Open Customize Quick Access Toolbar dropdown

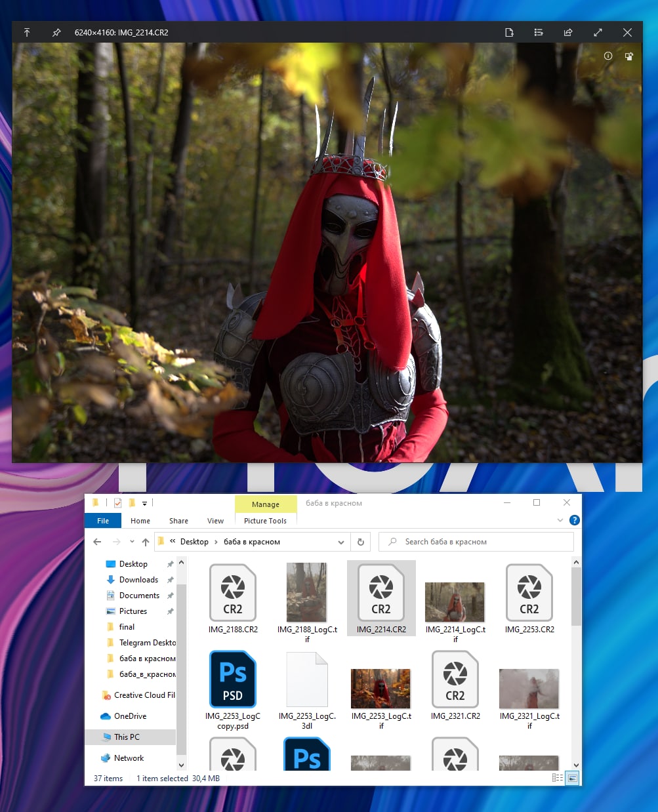click(x=144, y=504)
